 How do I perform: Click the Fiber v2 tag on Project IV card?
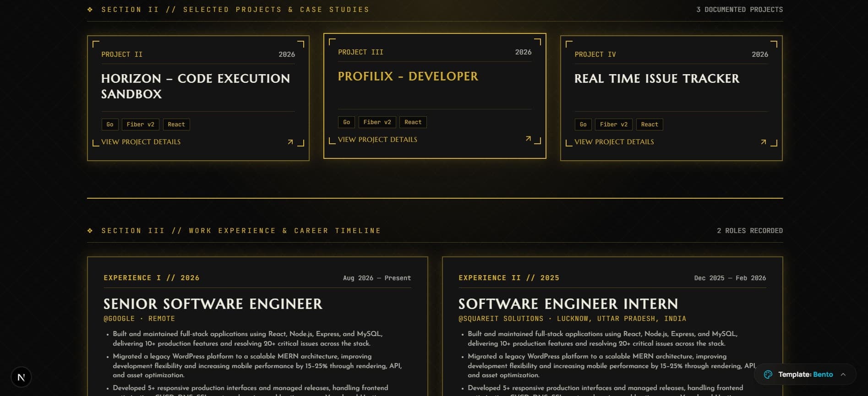(x=614, y=125)
